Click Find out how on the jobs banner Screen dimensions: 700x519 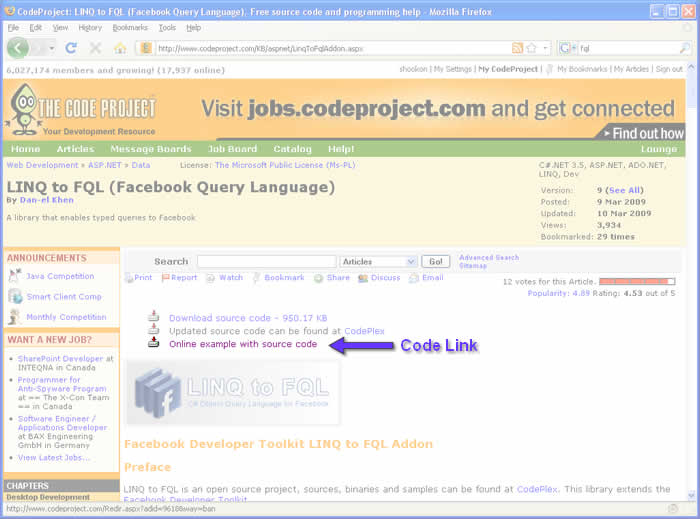tap(648, 133)
